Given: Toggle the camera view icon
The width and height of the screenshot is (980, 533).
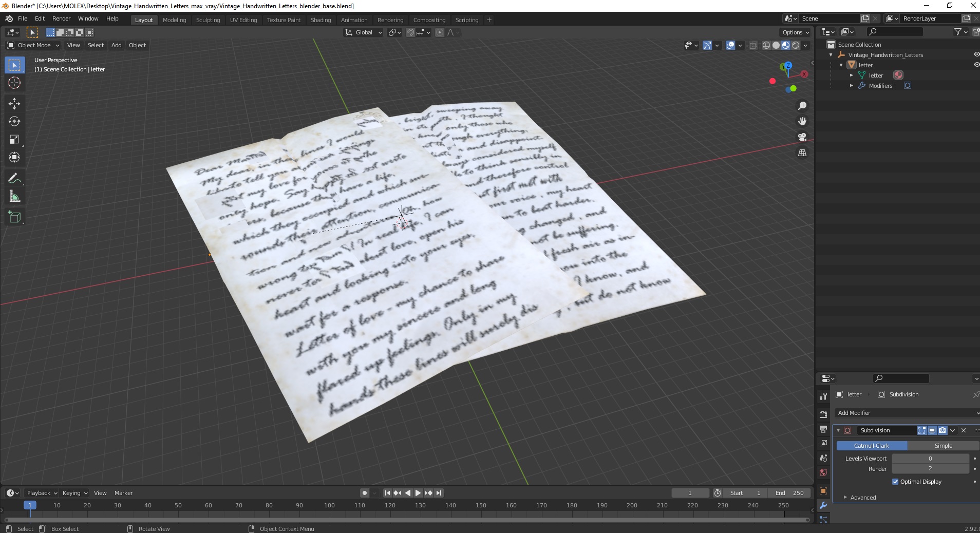Looking at the screenshot, I should (x=802, y=137).
